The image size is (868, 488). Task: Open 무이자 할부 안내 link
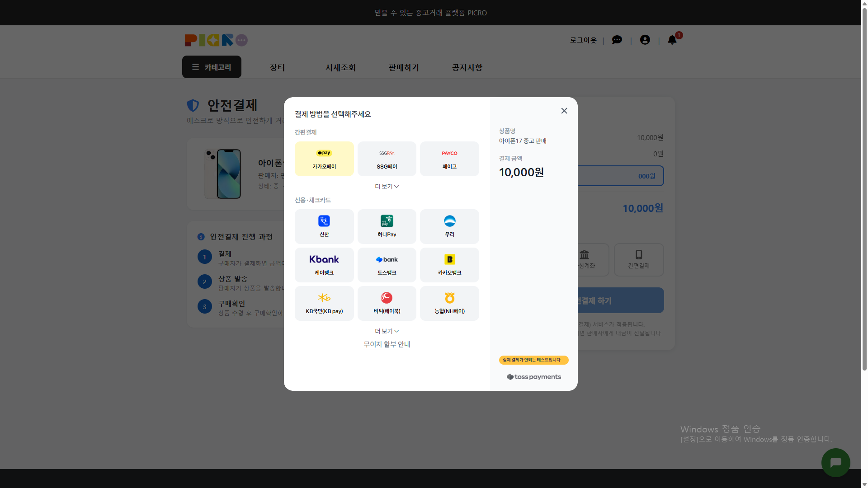(387, 344)
